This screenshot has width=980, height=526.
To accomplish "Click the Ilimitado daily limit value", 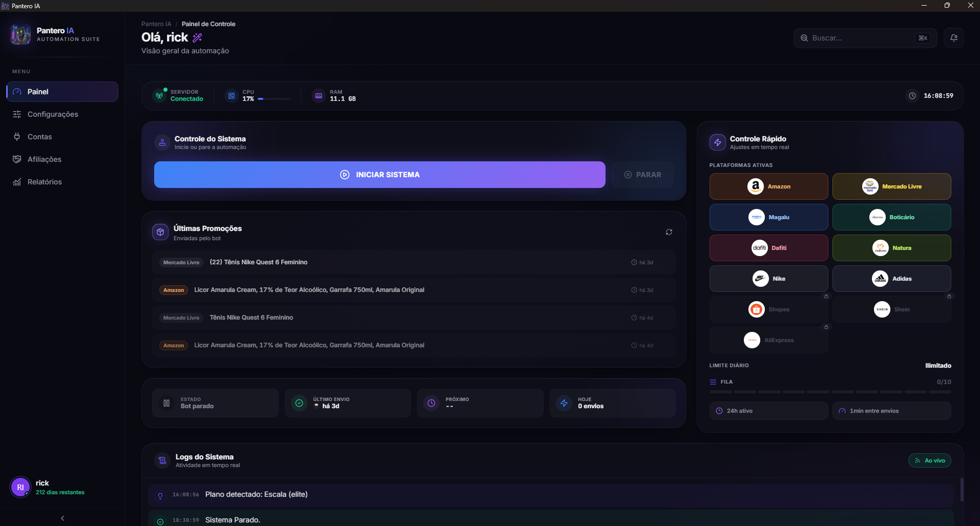I will pyautogui.click(x=938, y=366).
